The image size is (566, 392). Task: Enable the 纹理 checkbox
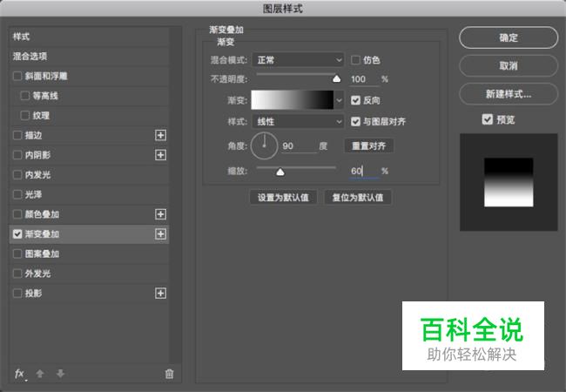pyautogui.click(x=25, y=116)
